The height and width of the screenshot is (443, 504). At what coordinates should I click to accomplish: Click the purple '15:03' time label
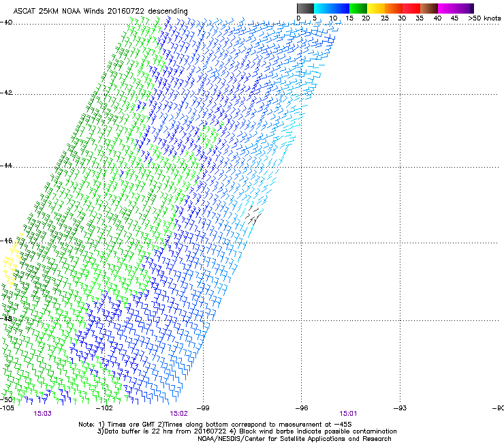click(42, 414)
